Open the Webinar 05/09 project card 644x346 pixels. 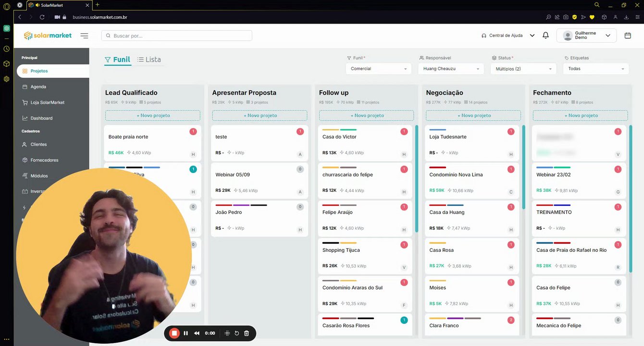[x=260, y=181]
